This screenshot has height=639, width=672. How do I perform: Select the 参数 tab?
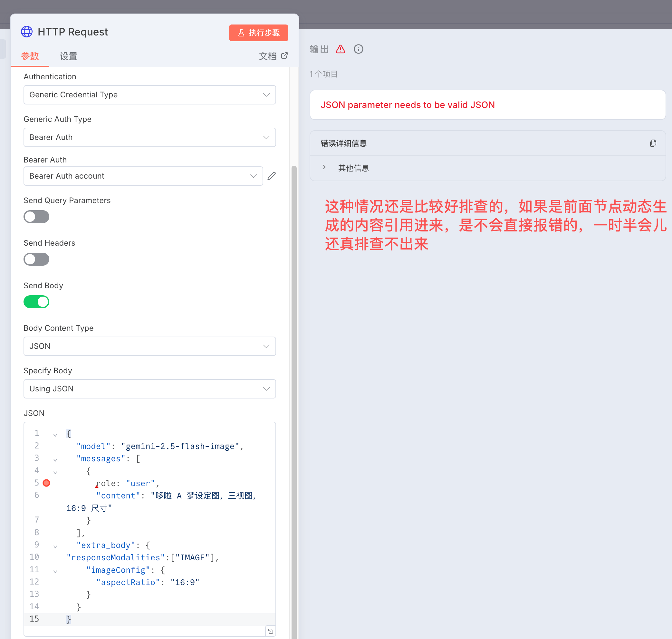tap(30, 56)
